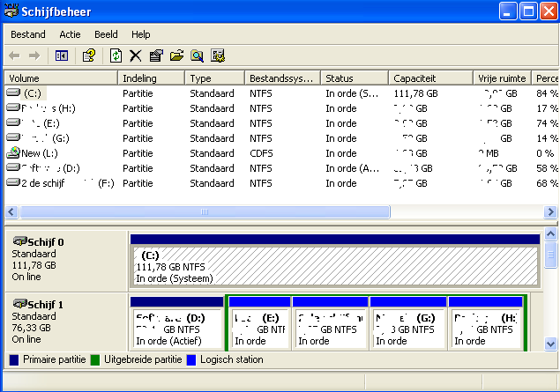Select drive icon of (D:) volume row
560x392 pixels.
[13, 167]
